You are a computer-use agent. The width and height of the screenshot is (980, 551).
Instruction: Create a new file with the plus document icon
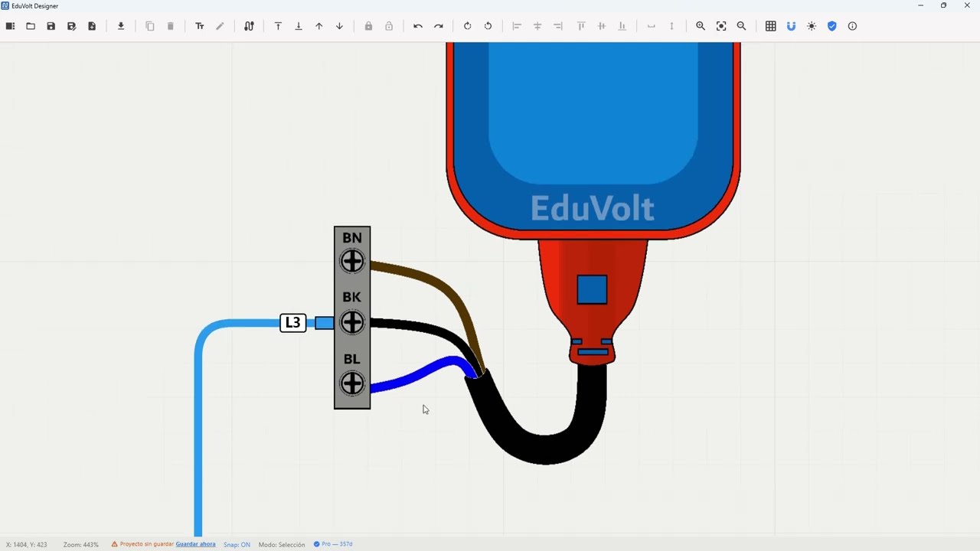tap(92, 26)
